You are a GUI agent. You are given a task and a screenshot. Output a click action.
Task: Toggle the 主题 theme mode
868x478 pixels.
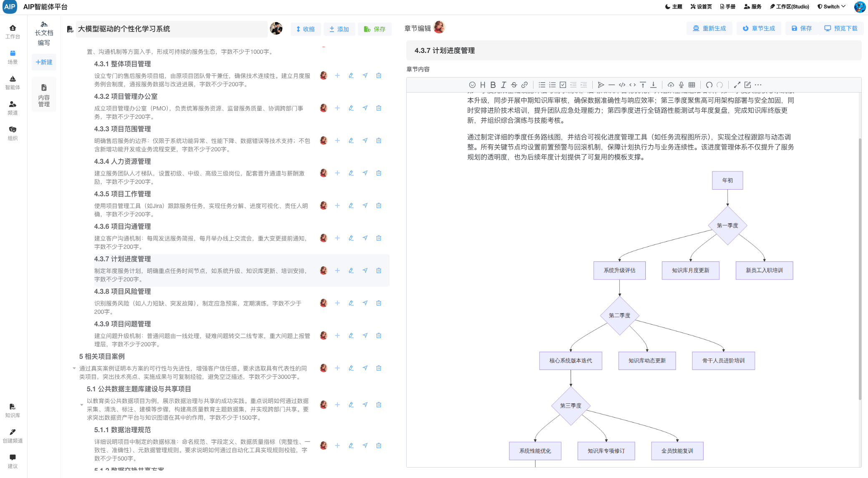[x=673, y=7]
